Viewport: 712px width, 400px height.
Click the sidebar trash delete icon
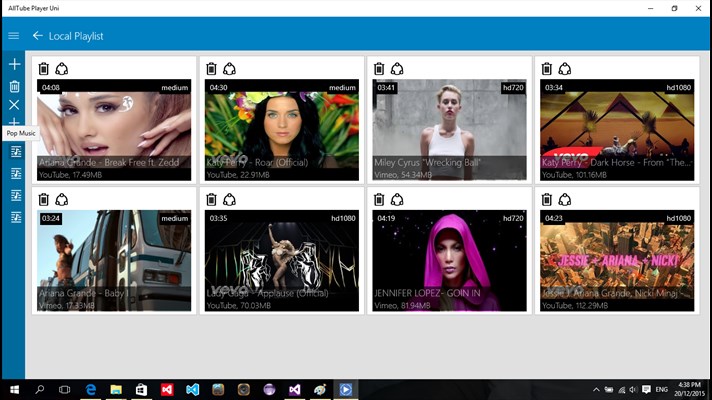click(x=15, y=86)
